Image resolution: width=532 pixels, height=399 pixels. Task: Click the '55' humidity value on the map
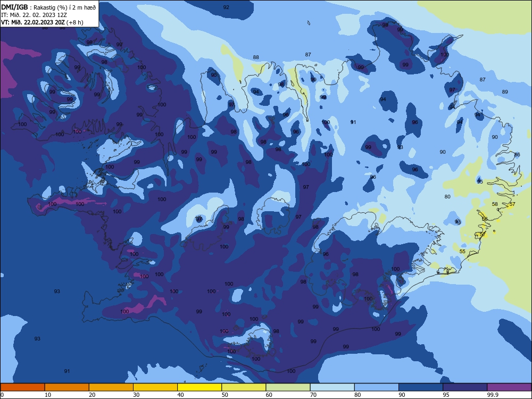(x=462, y=252)
